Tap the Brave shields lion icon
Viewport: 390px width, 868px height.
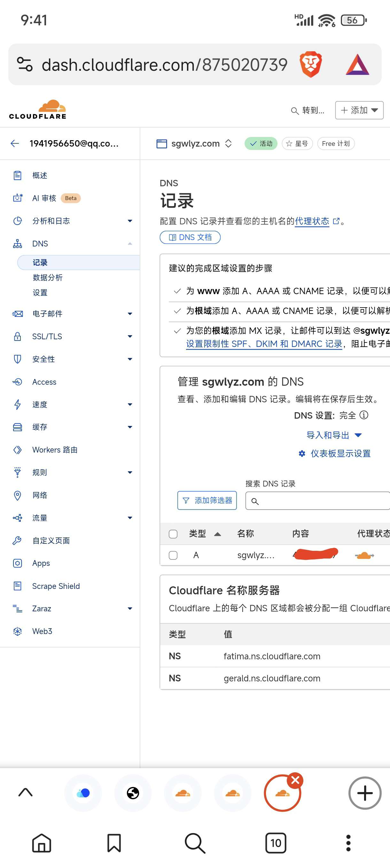click(x=311, y=64)
